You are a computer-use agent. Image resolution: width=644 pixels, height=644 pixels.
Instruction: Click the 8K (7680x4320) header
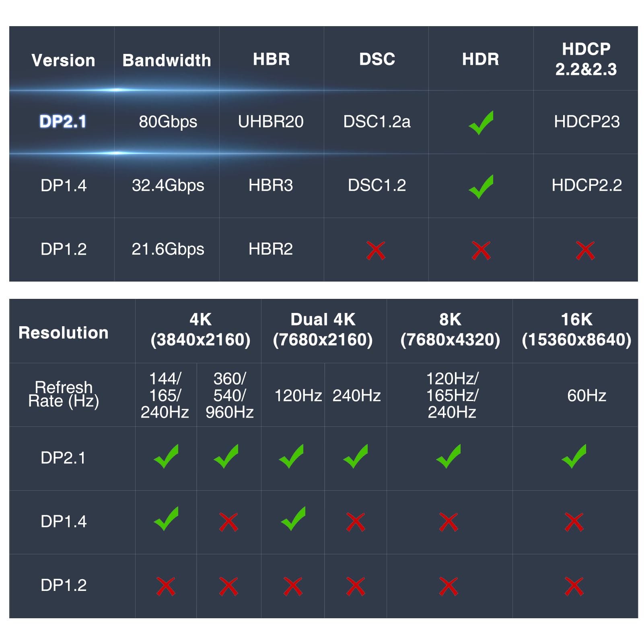click(x=450, y=330)
